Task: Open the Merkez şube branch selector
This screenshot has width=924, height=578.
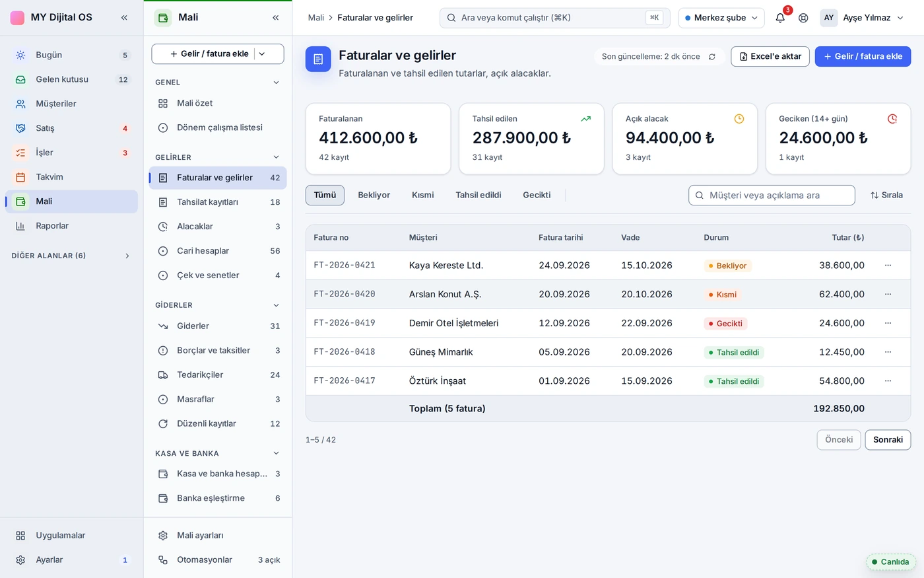Action: click(721, 18)
